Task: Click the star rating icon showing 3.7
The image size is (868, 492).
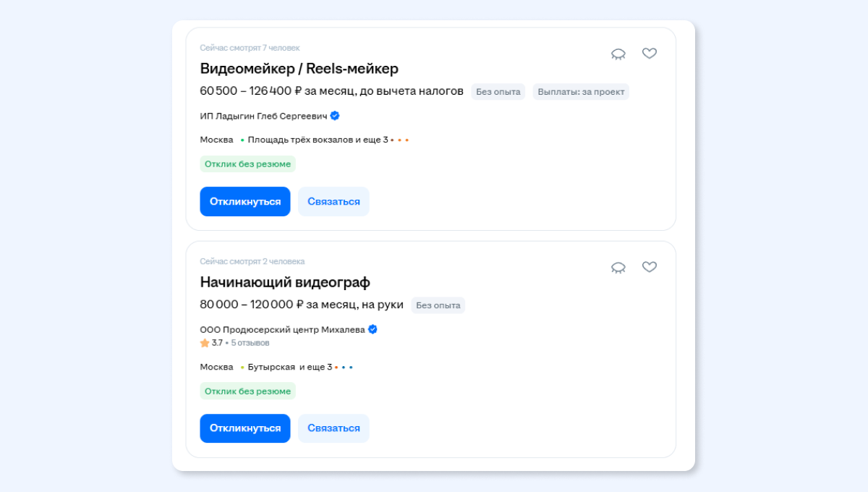Action: point(205,343)
